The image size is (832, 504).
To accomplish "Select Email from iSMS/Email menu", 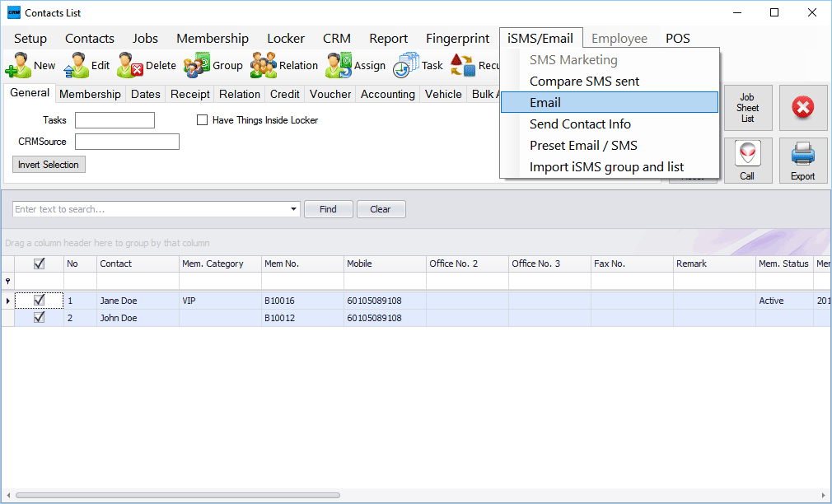I will (x=609, y=102).
